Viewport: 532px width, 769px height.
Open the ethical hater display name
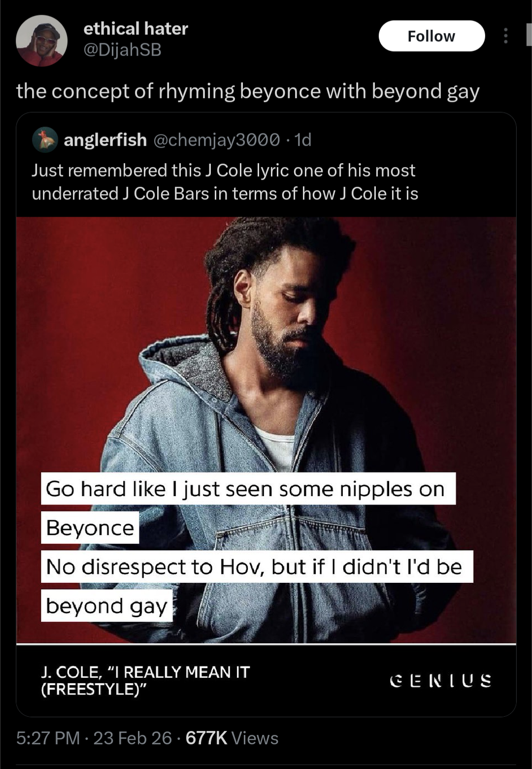tap(135, 29)
